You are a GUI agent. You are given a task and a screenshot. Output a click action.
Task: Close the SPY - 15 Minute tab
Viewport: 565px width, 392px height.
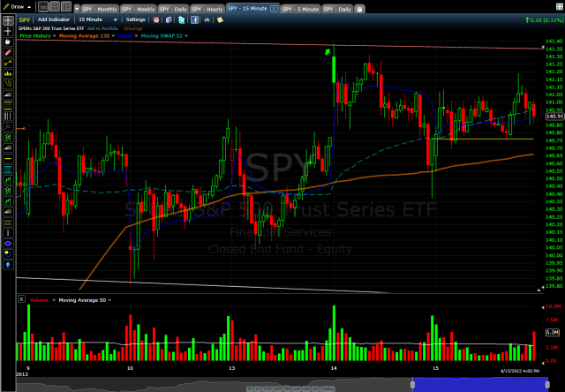pyautogui.click(x=274, y=9)
